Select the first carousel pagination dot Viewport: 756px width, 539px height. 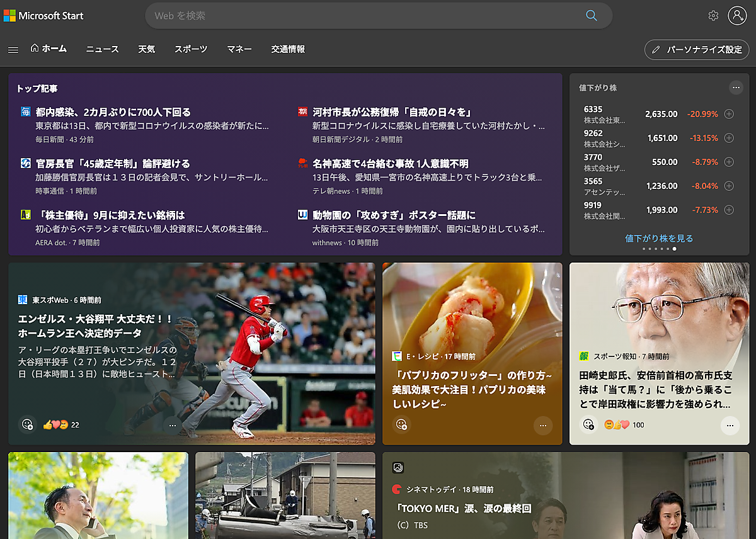pos(643,249)
